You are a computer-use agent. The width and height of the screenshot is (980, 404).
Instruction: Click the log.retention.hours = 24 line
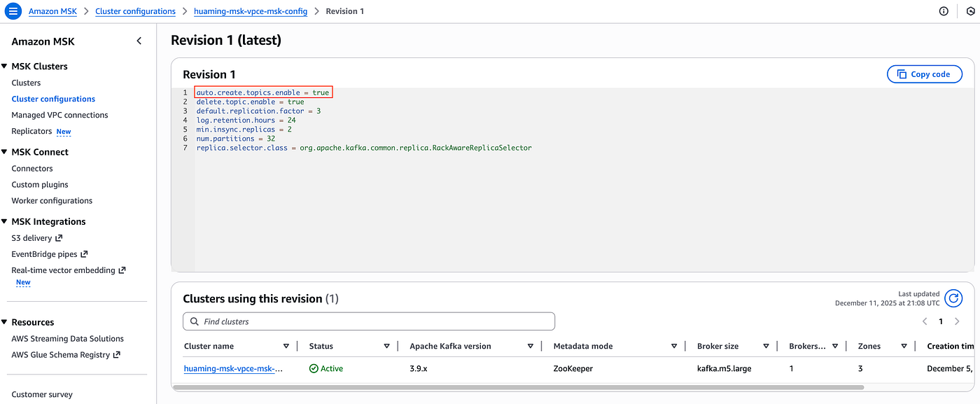[246, 120]
